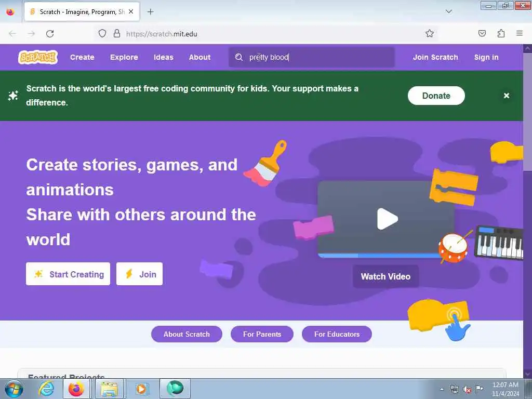Dismiss the donation banner with the X
Screen dimensions: 532x399
click(x=507, y=96)
